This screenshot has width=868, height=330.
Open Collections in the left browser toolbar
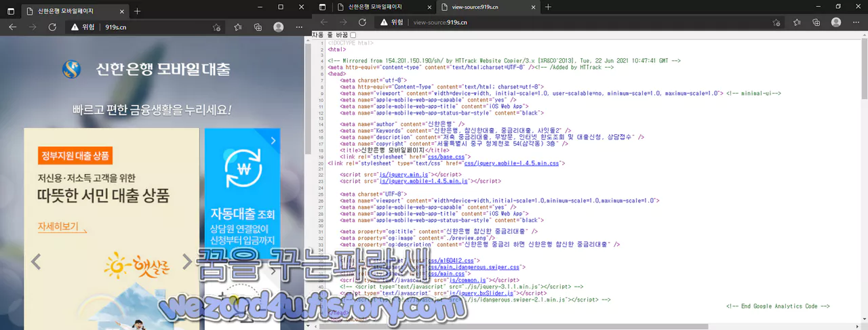point(258,27)
